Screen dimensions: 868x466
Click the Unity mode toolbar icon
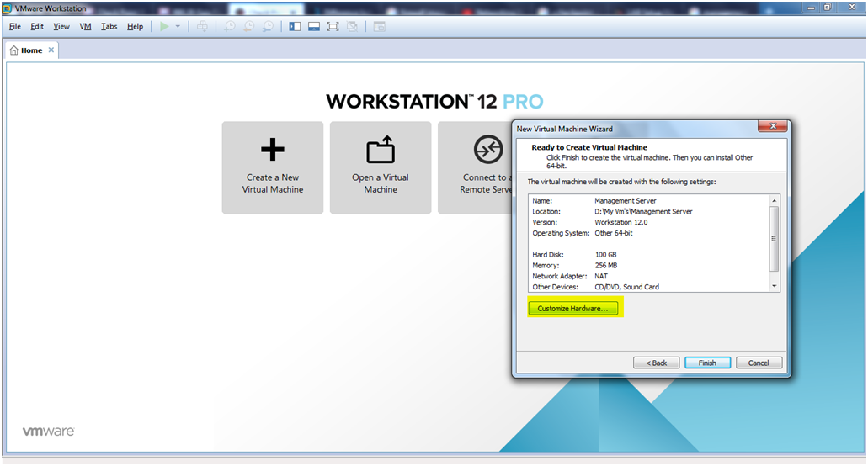tap(352, 27)
